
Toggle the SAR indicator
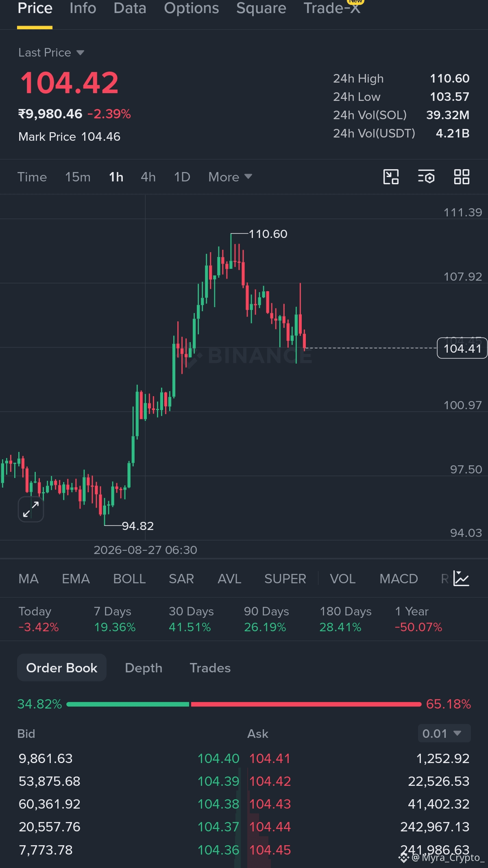(181, 578)
